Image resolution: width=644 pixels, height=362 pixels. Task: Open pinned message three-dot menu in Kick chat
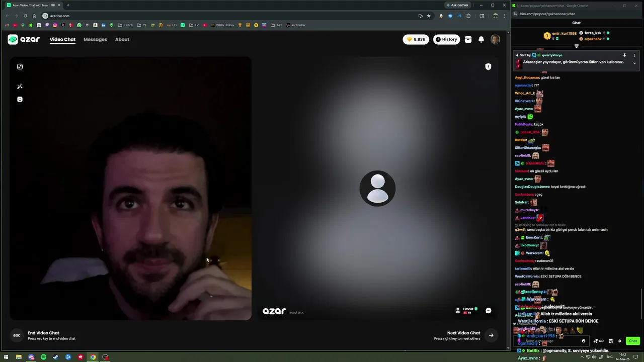tap(634, 55)
